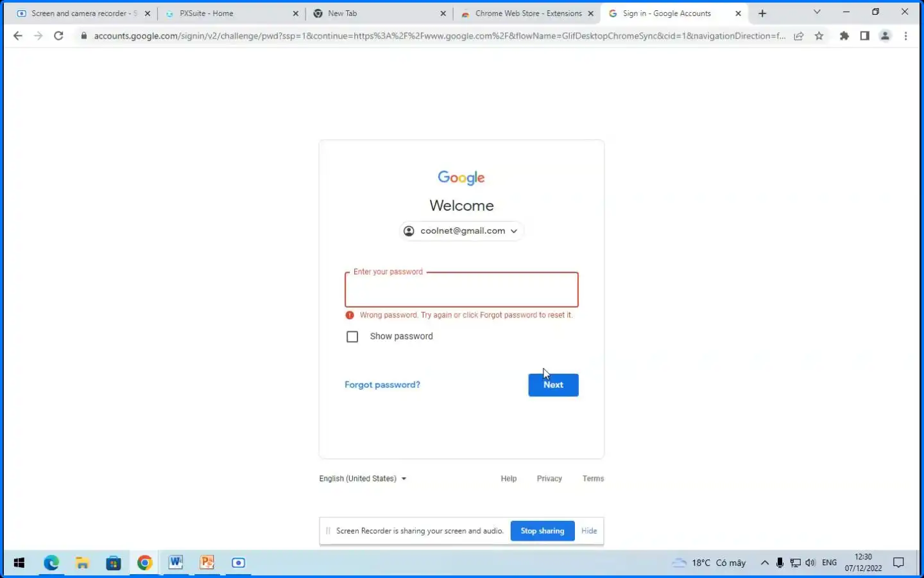Open the Chrome profile avatar
This screenshot has height=578, width=924.
[886, 36]
